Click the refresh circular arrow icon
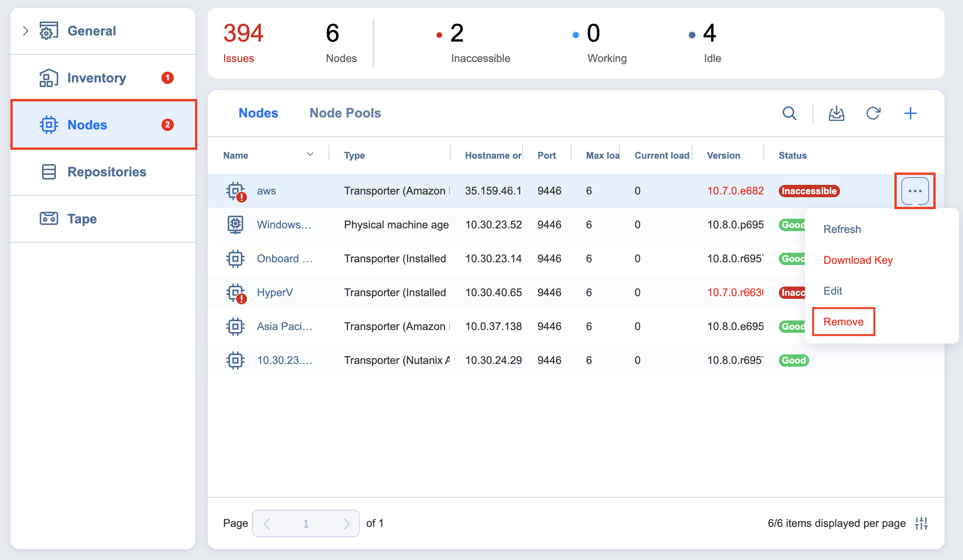The height and width of the screenshot is (560, 963). coord(873,113)
